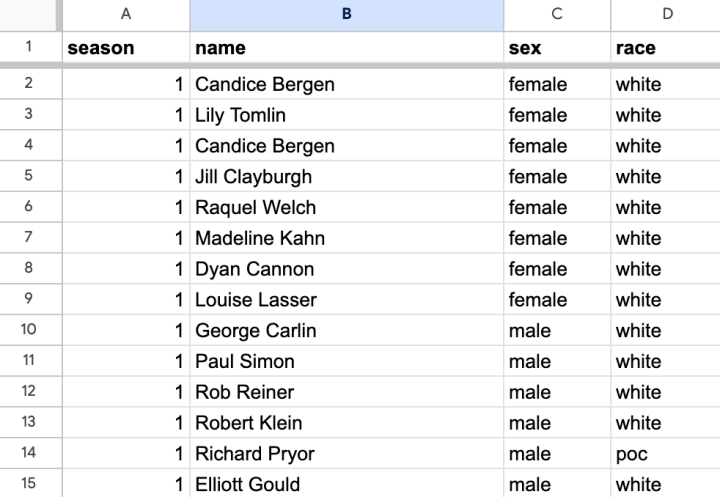Select row 7 header number

(28, 237)
